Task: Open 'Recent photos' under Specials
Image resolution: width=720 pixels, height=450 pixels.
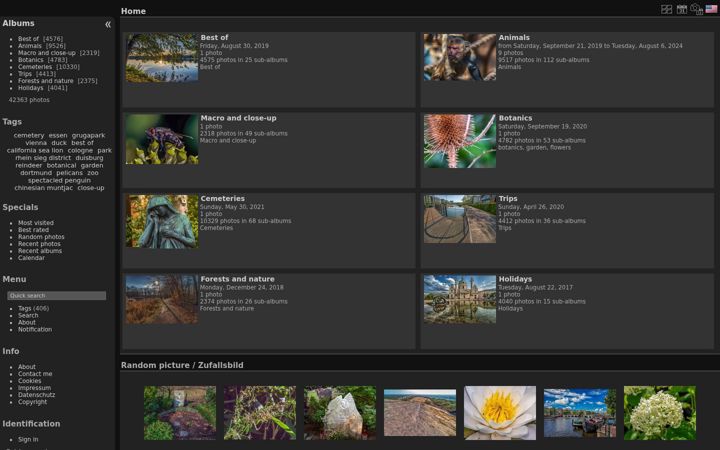Action: 39,244
